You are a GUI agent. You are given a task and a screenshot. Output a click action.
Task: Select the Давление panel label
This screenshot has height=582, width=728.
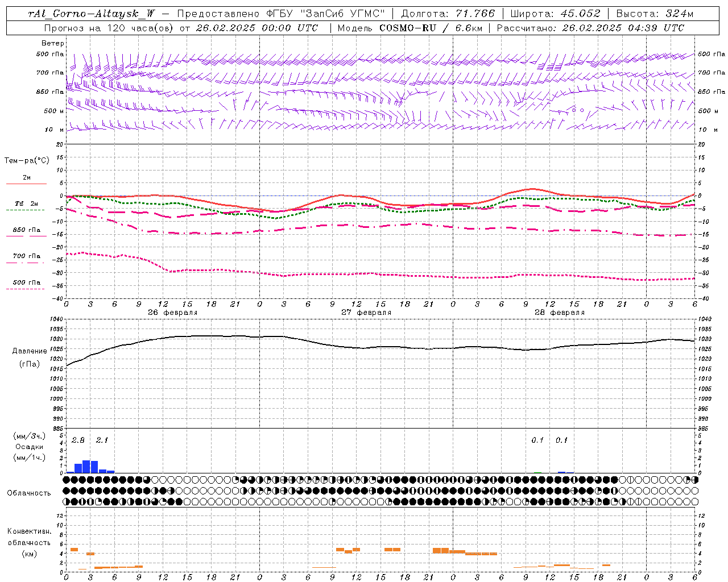click(x=30, y=351)
